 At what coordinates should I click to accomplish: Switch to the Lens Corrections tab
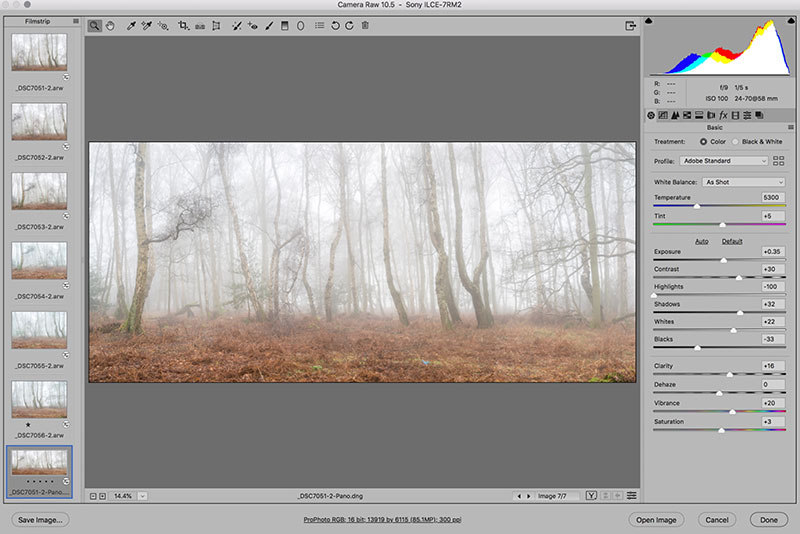click(711, 115)
